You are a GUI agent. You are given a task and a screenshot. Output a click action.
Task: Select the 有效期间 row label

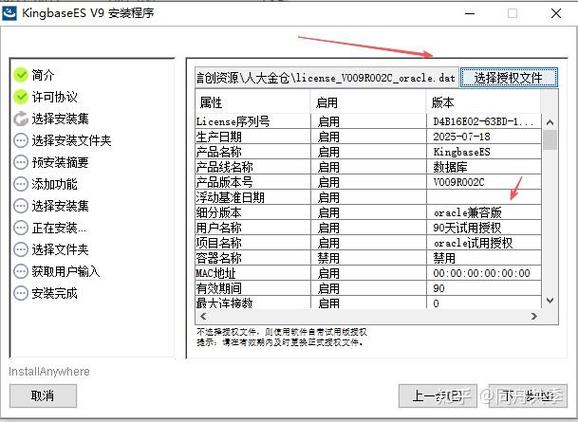[x=219, y=288]
